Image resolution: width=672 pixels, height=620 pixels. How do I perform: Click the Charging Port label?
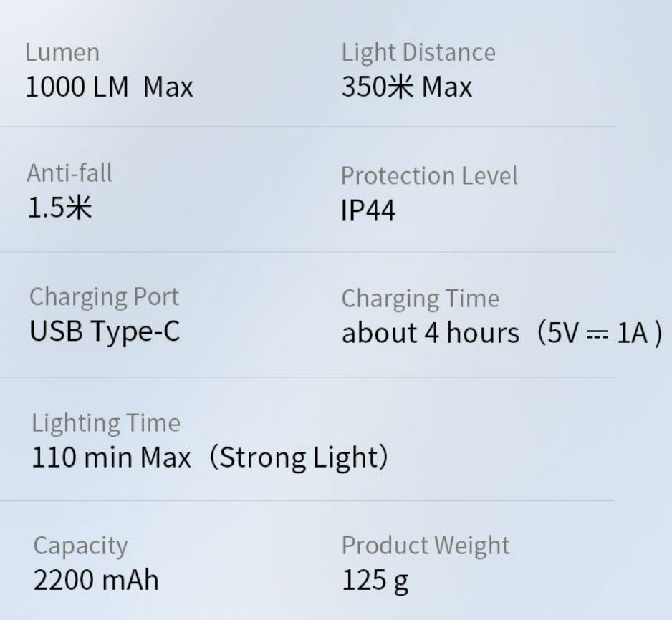(104, 297)
